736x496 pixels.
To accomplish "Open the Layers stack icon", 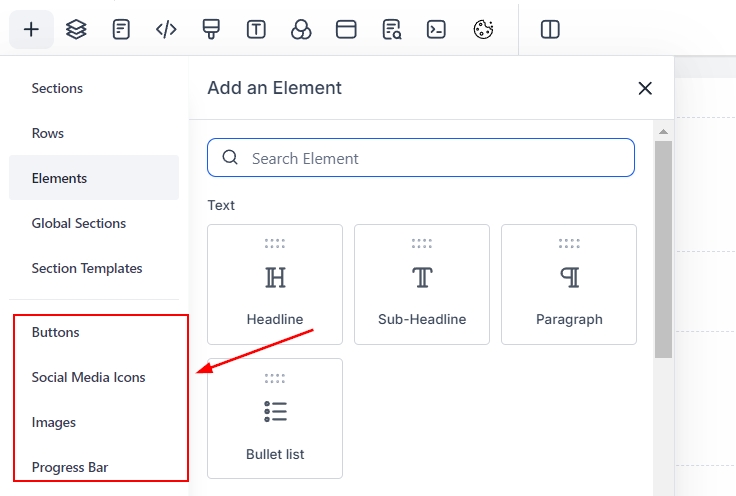I will pos(76,29).
